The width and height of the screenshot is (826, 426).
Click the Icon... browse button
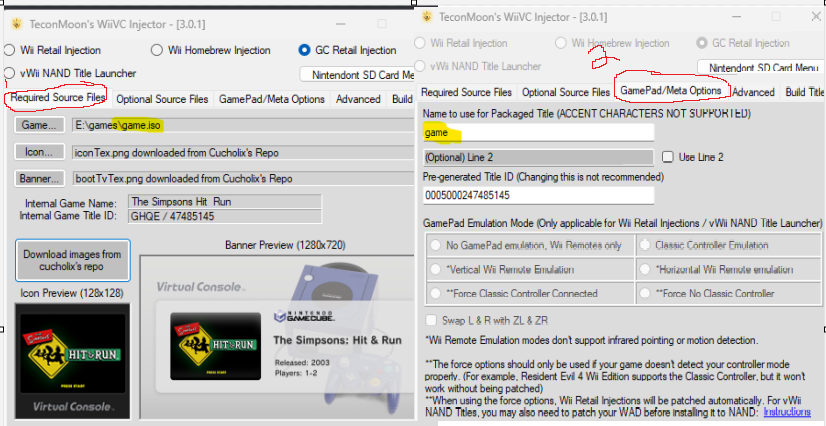click(x=40, y=152)
